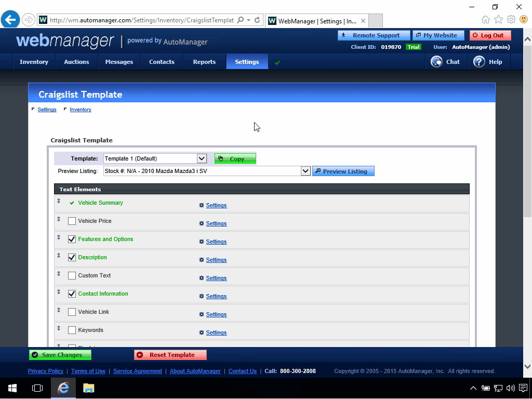The width and height of the screenshot is (532, 399).
Task: Enable the Vehicle Price checkbox
Action: point(72,221)
